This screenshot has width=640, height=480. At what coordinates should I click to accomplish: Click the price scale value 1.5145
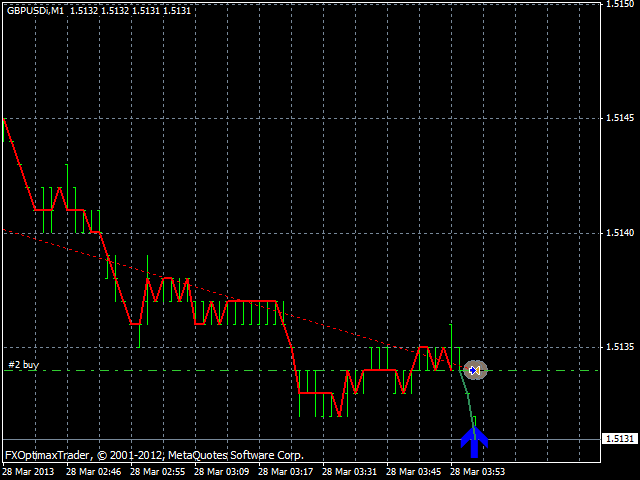pos(620,118)
